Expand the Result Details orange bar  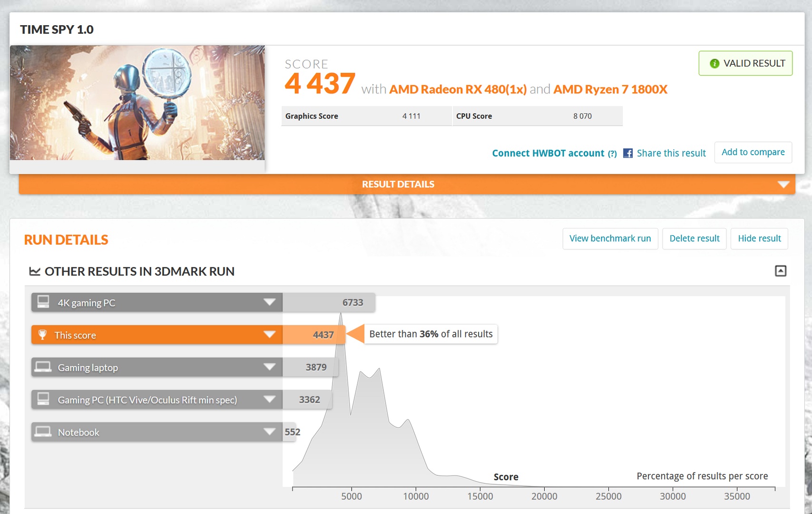click(407, 184)
